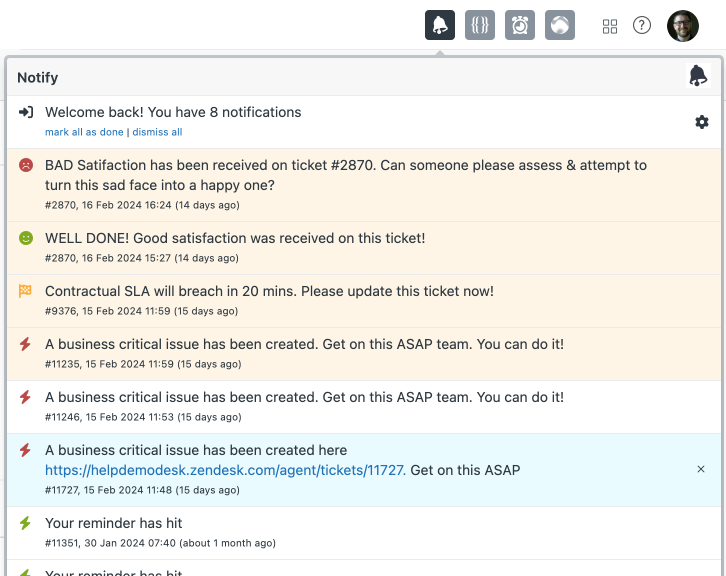Open the Notify bell app in top bar

pos(440,25)
